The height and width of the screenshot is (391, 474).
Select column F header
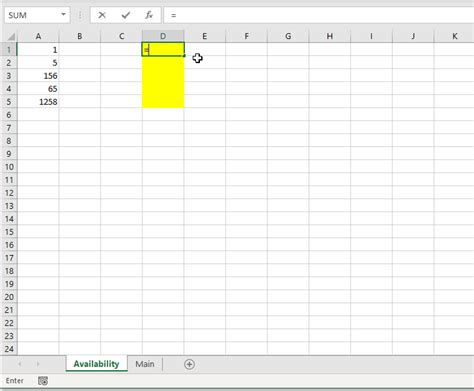tap(246, 36)
